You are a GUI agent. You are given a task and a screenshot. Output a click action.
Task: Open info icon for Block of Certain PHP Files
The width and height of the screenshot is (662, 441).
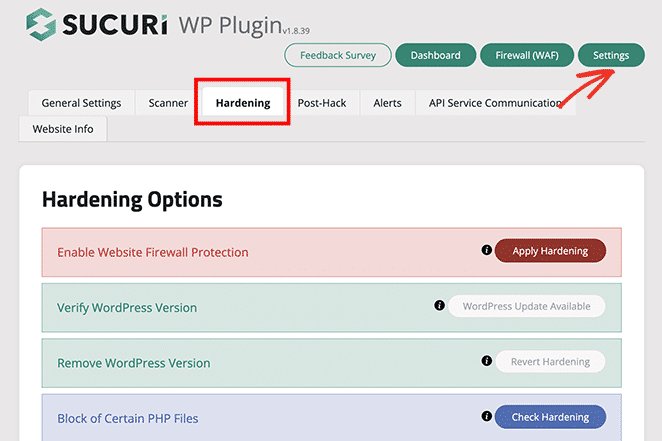486,417
